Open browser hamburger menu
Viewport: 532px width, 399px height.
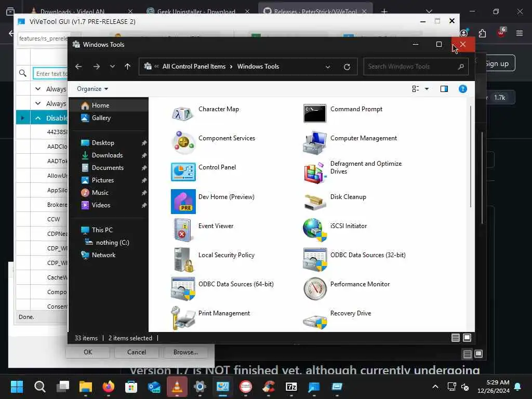[x=519, y=33]
